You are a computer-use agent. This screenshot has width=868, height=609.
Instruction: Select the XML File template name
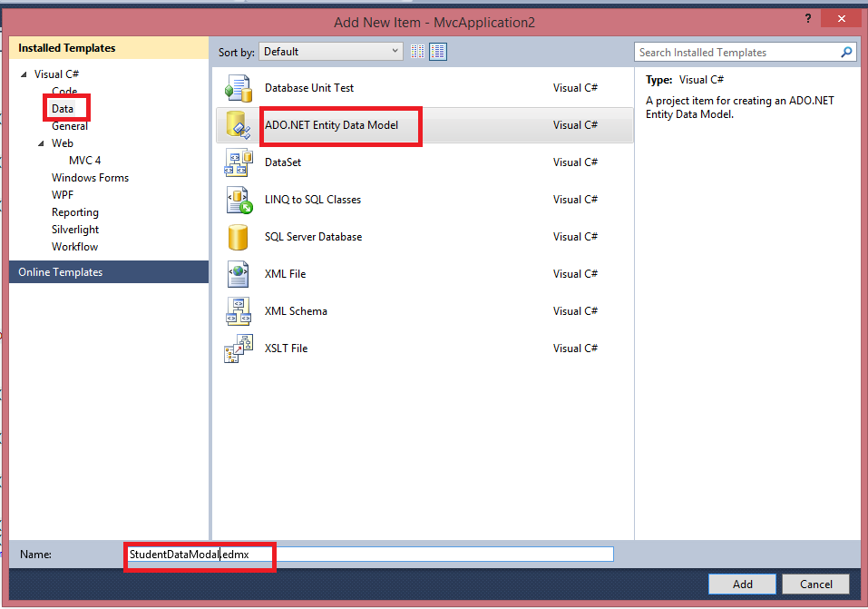point(285,273)
